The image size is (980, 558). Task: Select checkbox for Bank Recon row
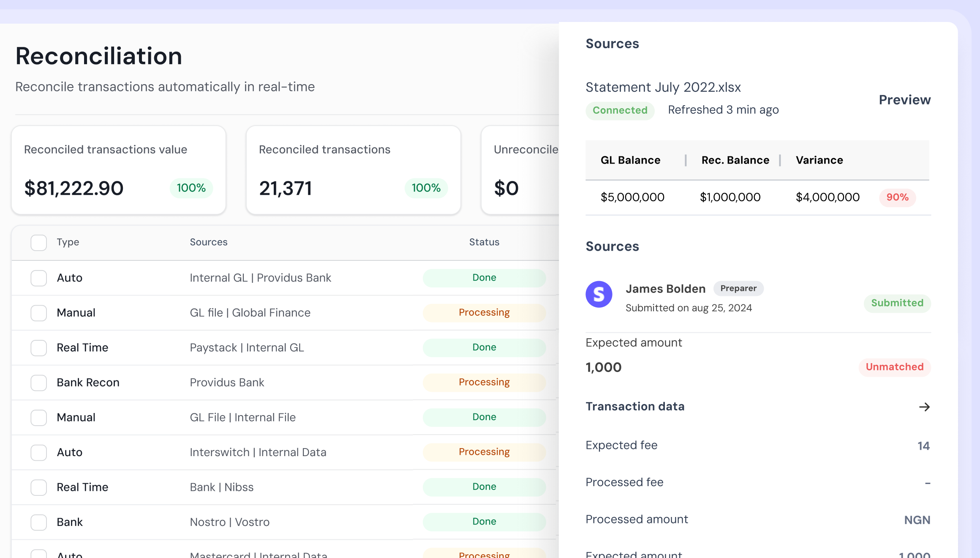(38, 383)
